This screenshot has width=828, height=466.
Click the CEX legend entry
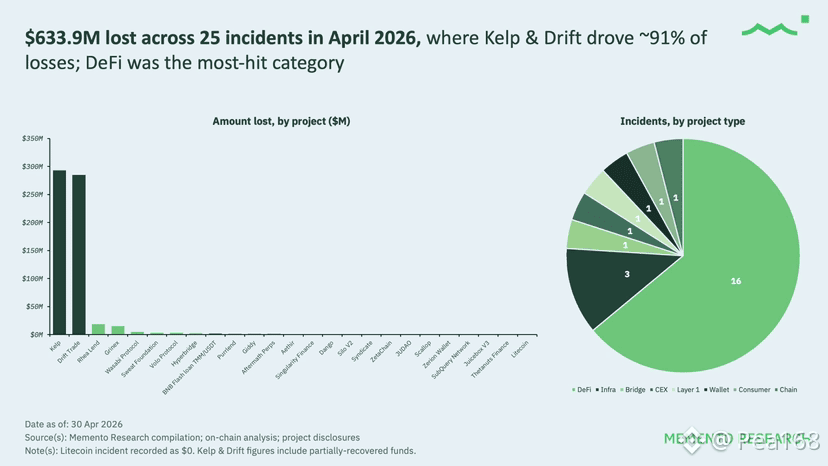659,390
